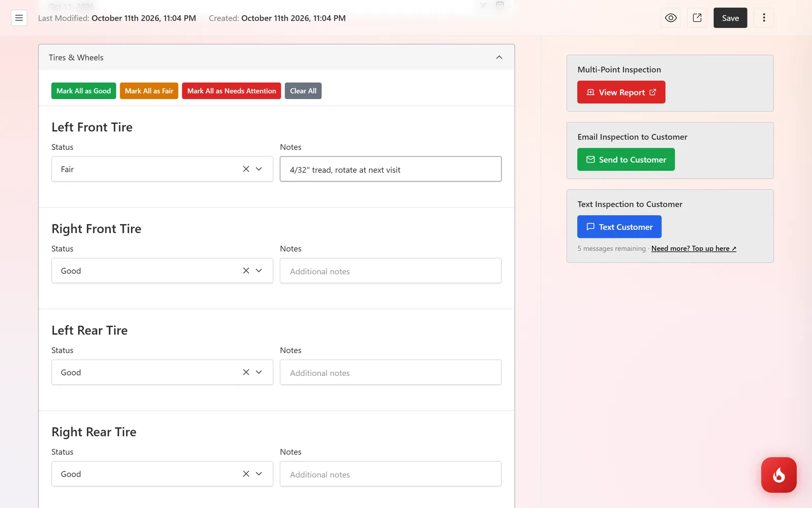Viewport: 812px width, 508px height.
Task: Open the hamburger sidebar menu
Action: click(x=19, y=18)
